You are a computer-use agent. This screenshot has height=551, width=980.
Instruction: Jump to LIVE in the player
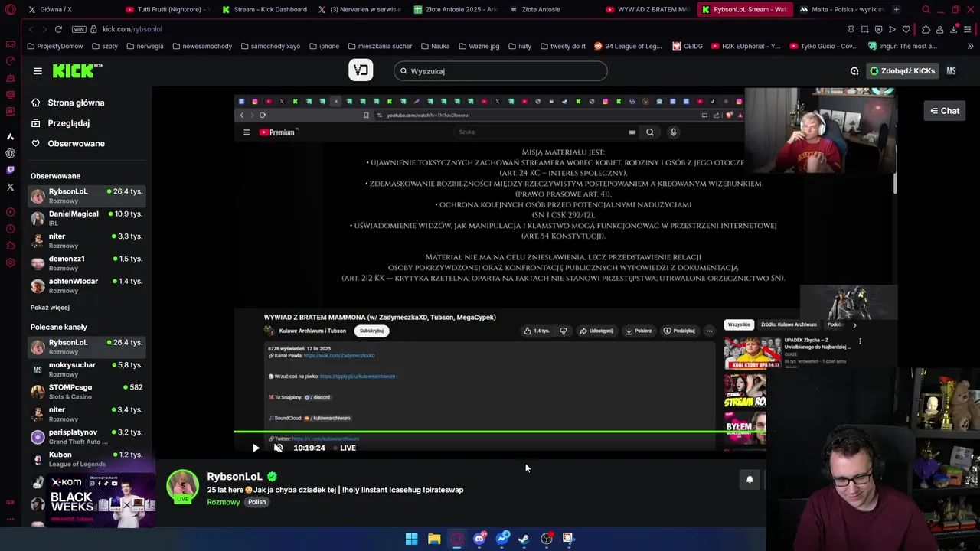345,448
